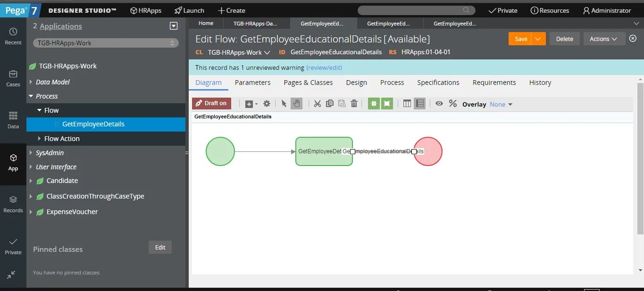The height and width of the screenshot is (291, 644).
Task: Open Records explorer in sidebar
Action: click(13, 204)
